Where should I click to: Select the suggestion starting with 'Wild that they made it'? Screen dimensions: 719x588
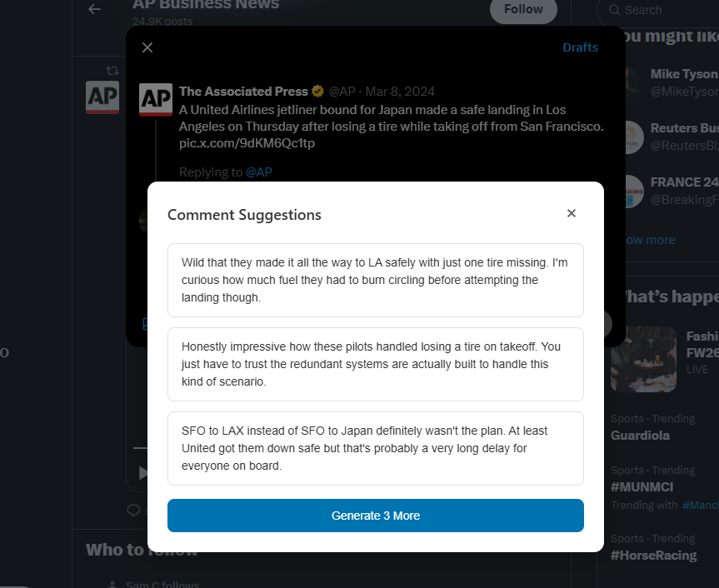[x=375, y=280]
